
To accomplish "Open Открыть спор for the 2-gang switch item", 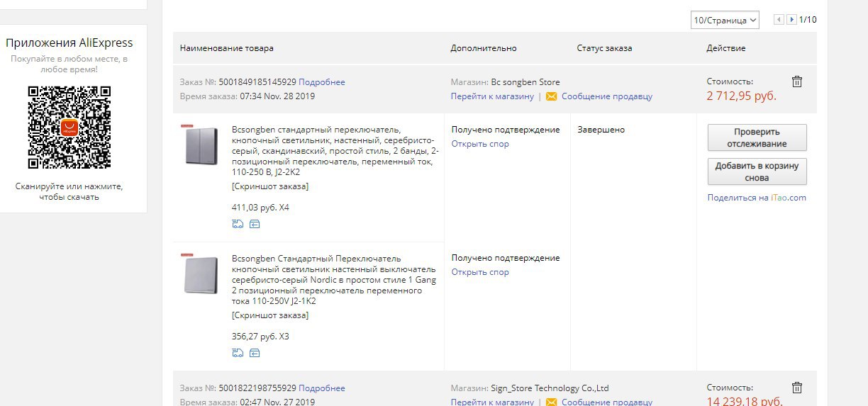I will [480, 144].
